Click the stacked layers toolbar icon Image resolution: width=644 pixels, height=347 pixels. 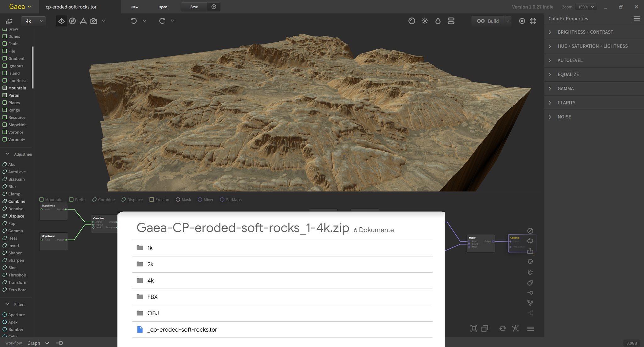pyautogui.click(x=451, y=21)
